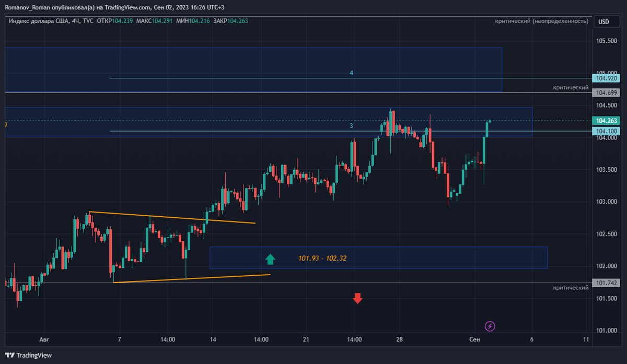Viewport: 627px width, 364px height.
Task: Click 'критический' label near 104.699 line
Action: tap(571, 88)
